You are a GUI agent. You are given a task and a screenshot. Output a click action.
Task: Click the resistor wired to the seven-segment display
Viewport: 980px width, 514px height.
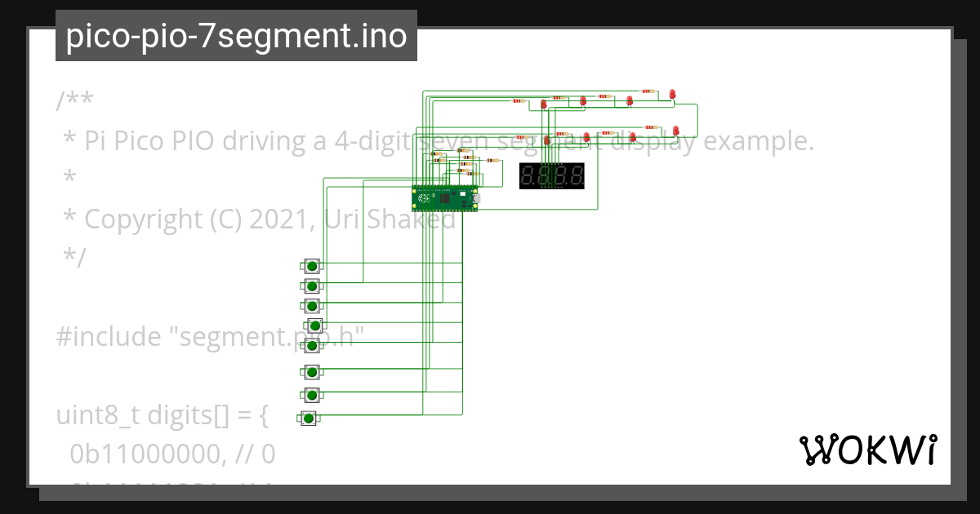(x=492, y=160)
